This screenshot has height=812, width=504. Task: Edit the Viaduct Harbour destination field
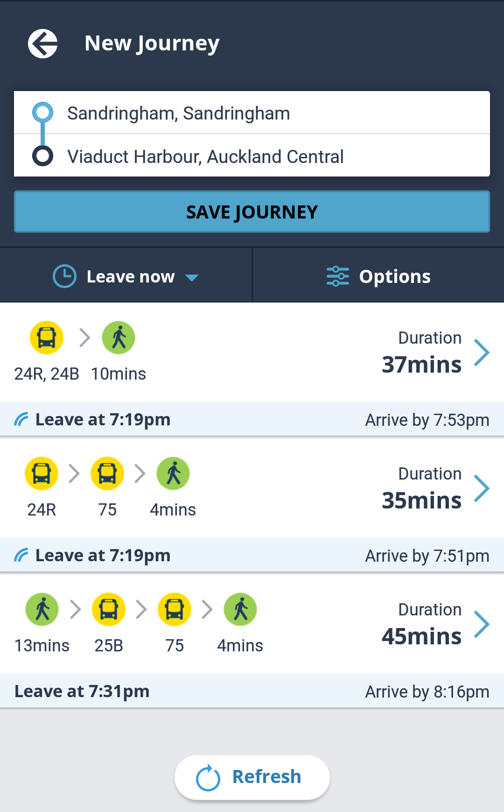click(x=252, y=156)
